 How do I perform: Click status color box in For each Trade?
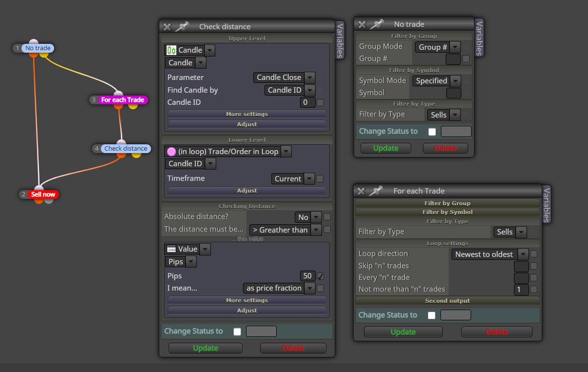(x=455, y=315)
